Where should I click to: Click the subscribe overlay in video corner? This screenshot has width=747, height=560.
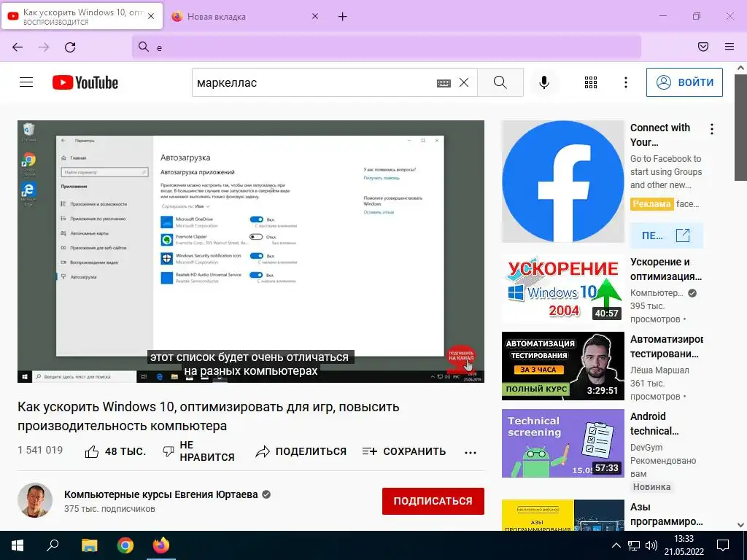tap(461, 357)
